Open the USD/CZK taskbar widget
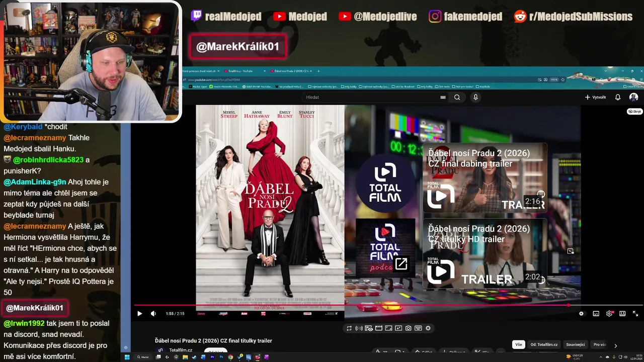This screenshot has height=362, width=644. pos(575,357)
